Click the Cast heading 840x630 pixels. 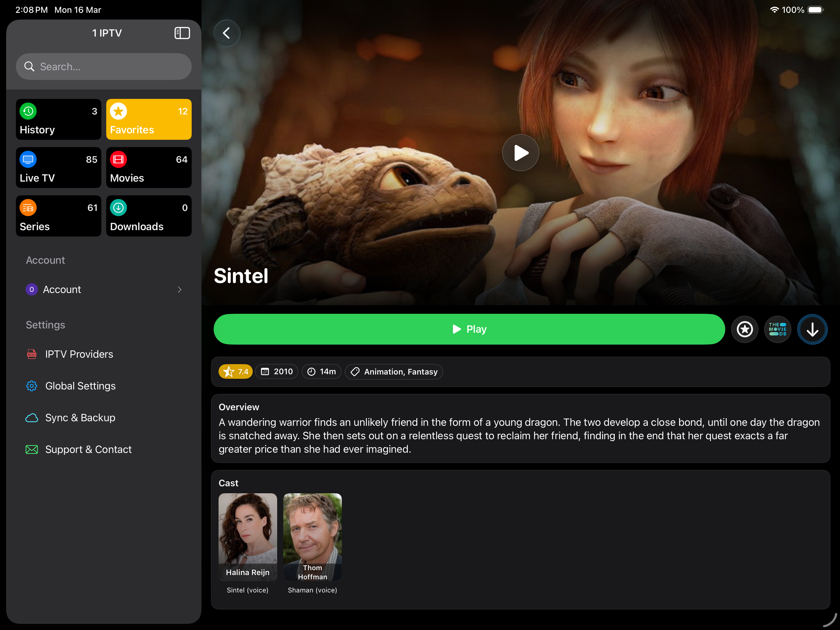(x=228, y=483)
